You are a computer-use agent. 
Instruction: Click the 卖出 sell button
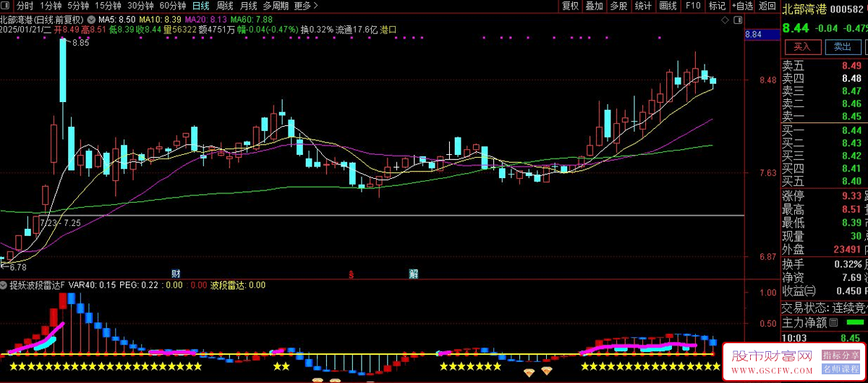click(x=843, y=46)
